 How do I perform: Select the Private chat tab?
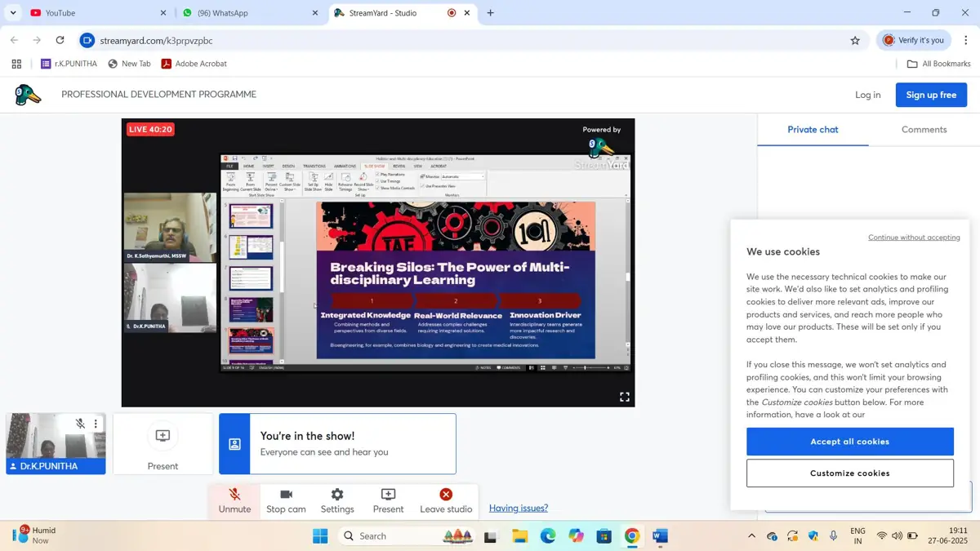pyautogui.click(x=813, y=130)
